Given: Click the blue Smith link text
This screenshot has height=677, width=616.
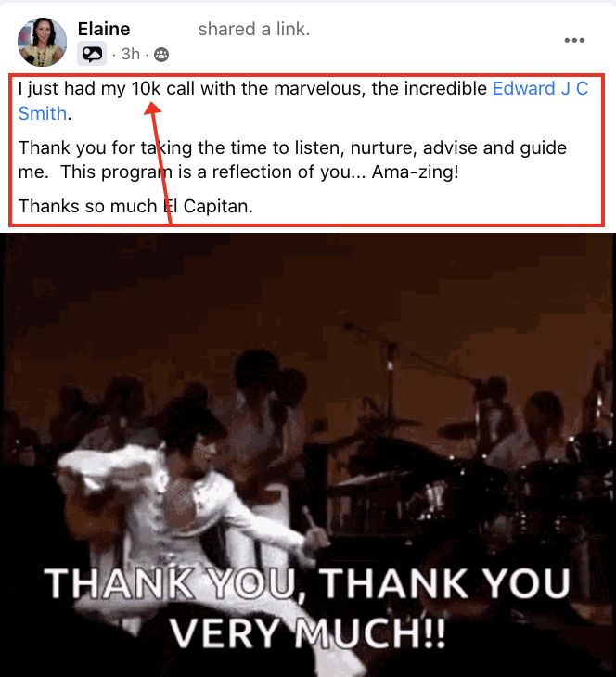Looking at the screenshot, I should point(43,113).
